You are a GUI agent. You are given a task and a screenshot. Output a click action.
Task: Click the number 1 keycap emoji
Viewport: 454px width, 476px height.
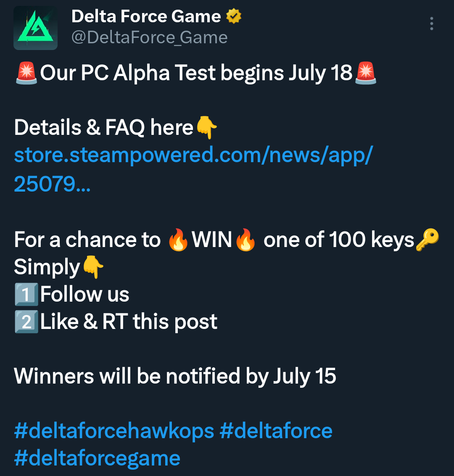[x=26, y=294]
